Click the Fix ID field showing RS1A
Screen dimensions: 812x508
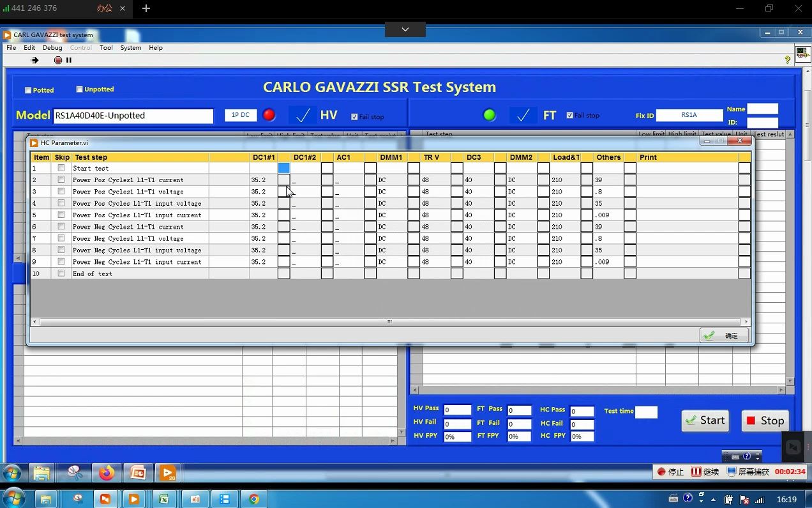(x=689, y=116)
